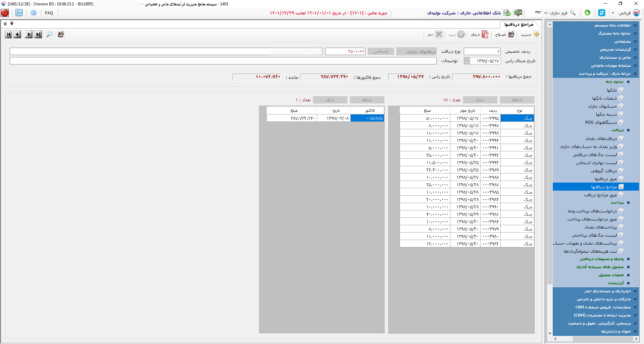Go to the next record
This screenshot has width=644, height=344.
[x=29, y=34]
